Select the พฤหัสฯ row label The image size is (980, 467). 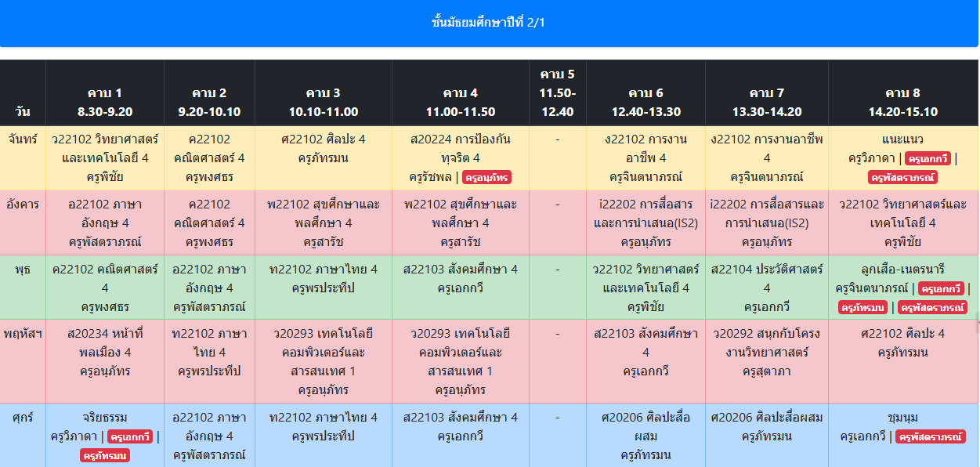tap(23, 334)
